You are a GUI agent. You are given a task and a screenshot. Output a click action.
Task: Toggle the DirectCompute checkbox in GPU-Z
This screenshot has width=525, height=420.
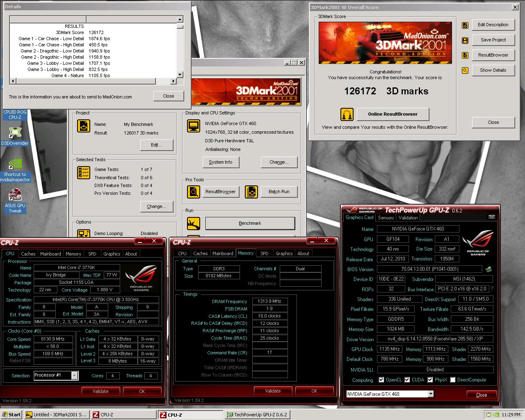[452, 380]
